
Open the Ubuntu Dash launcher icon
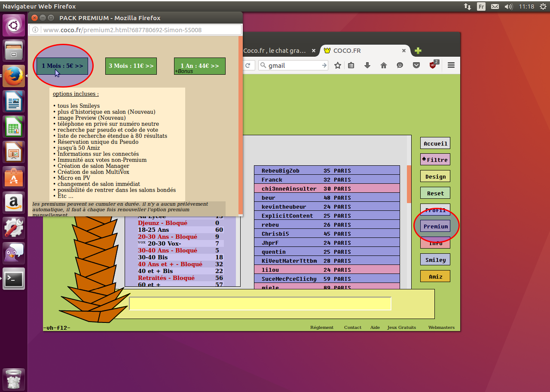pos(14,25)
